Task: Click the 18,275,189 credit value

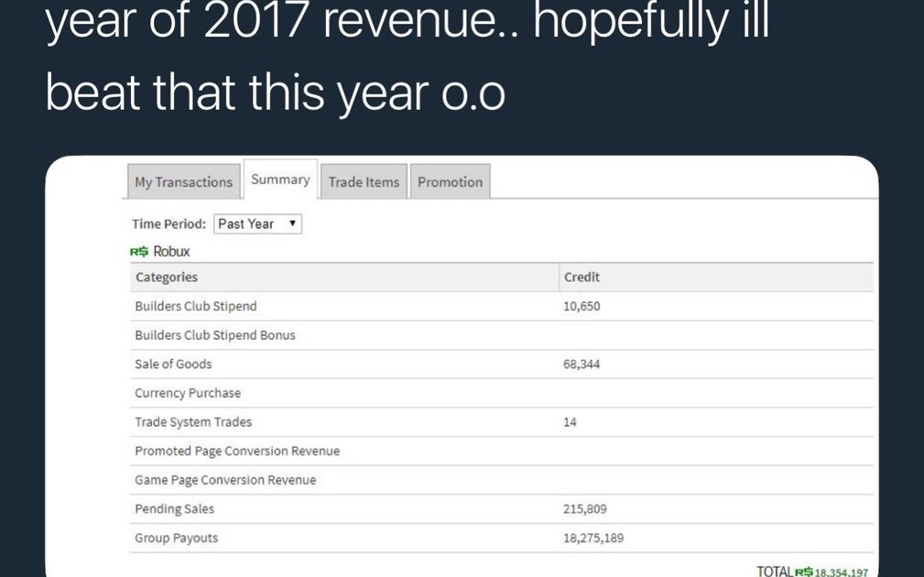Action: coord(593,538)
